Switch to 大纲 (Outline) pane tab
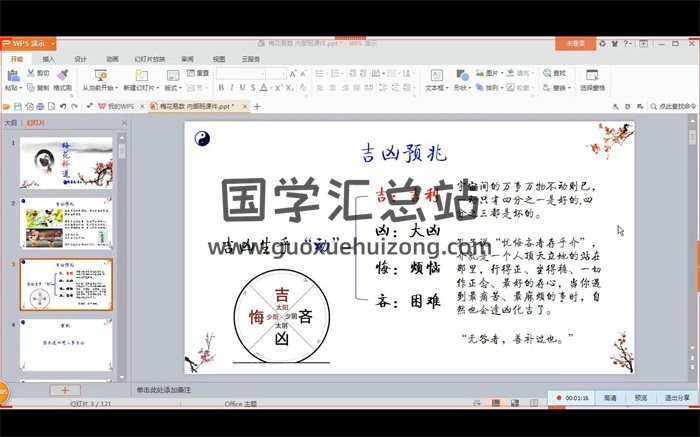Screen dimensions: 700x437 coord(11,123)
